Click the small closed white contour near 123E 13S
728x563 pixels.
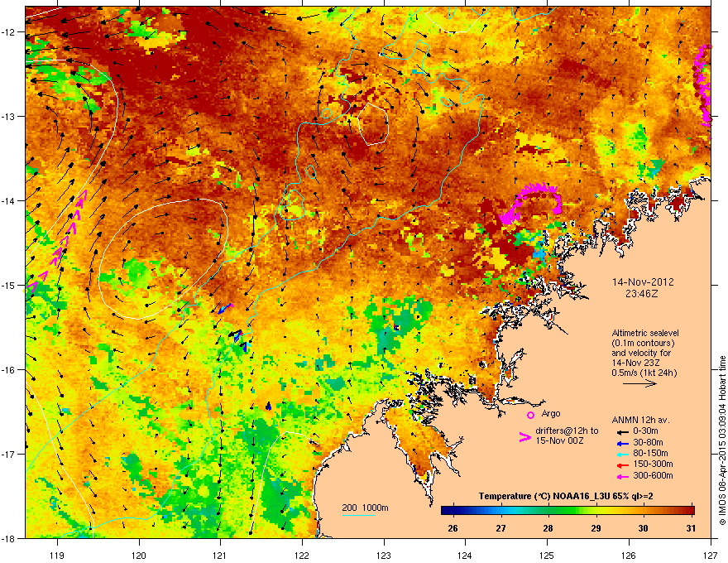pos(373,124)
